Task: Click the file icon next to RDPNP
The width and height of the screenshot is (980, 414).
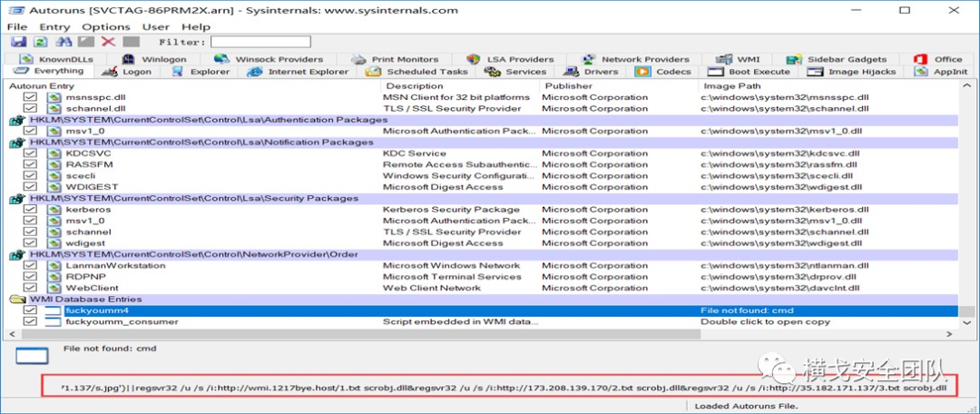Action: tap(54, 277)
